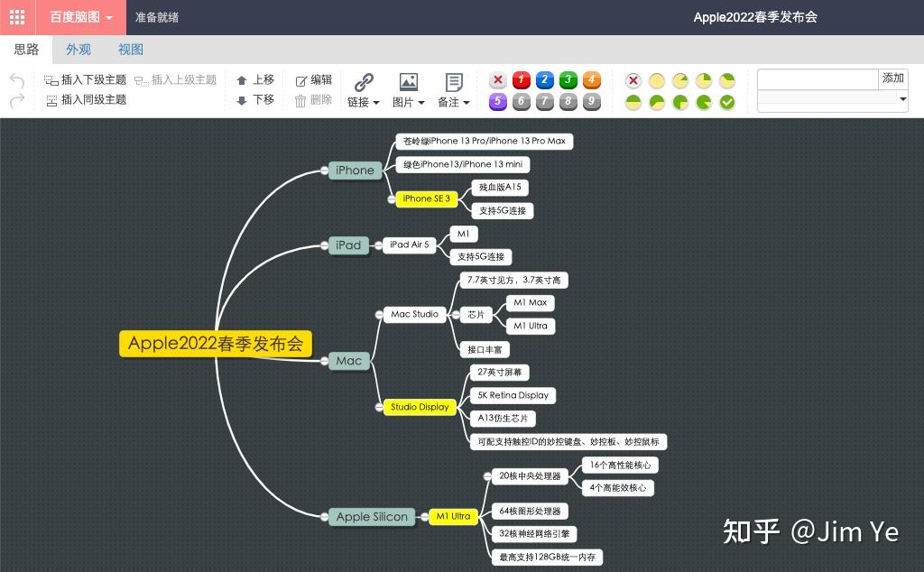This screenshot has width=924, height=572.
Task: Select the A13仿生芯片 node
Action: [x=503, y=419]
